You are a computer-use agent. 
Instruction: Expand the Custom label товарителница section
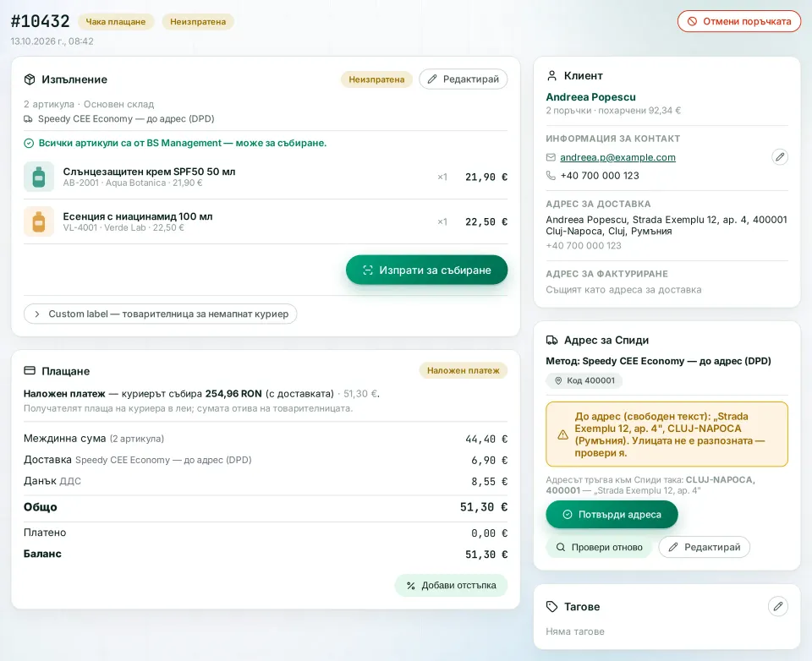coord(160,314)
